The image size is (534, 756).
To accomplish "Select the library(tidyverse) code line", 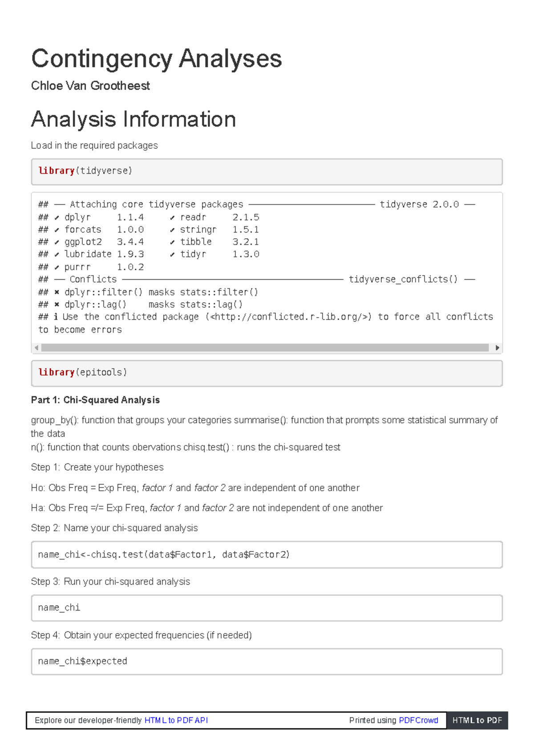I will pyautogui.click(x=85, y=171).
